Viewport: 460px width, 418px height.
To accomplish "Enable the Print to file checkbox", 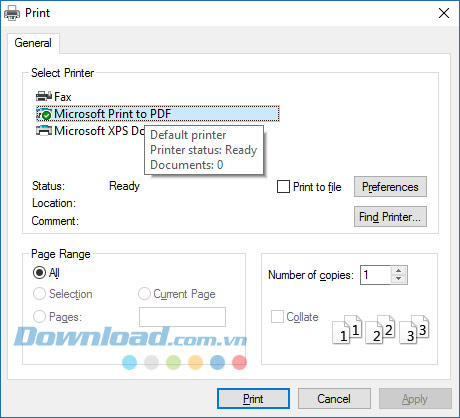I will 283,187.
